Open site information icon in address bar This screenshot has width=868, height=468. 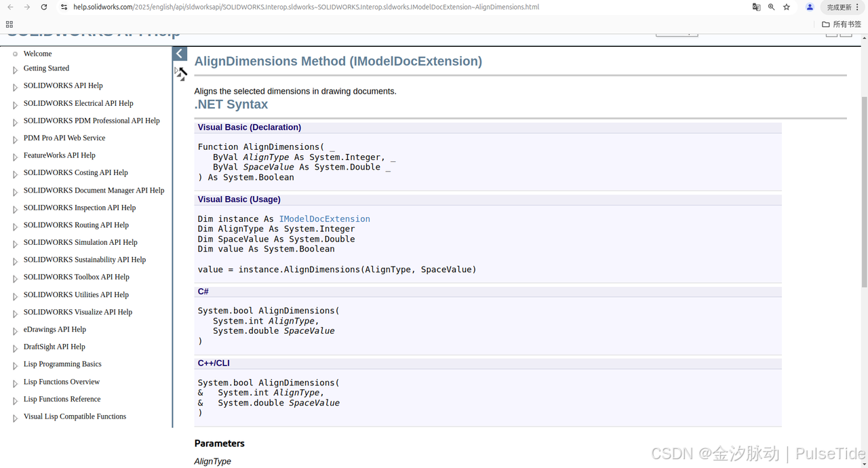pos(64,7)
